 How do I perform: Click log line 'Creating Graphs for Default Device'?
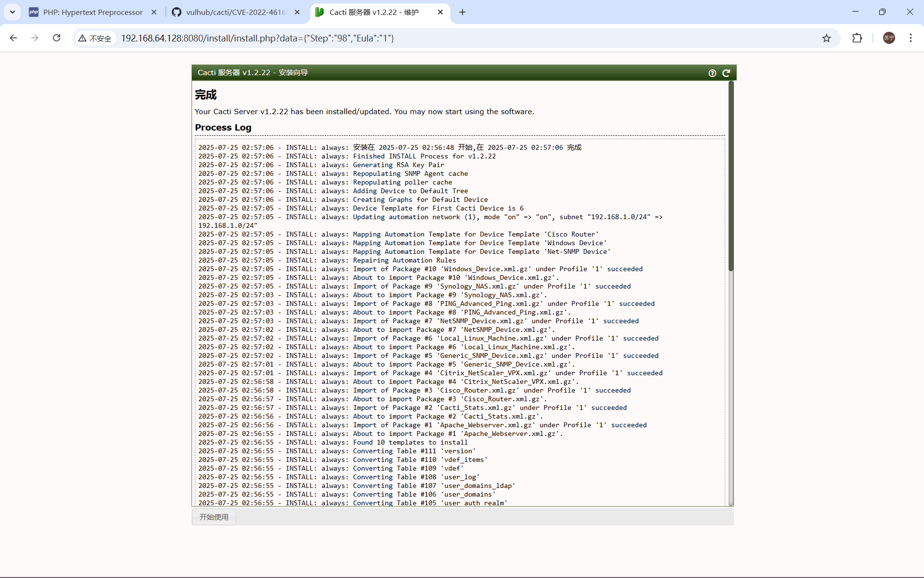coord(343,200)
